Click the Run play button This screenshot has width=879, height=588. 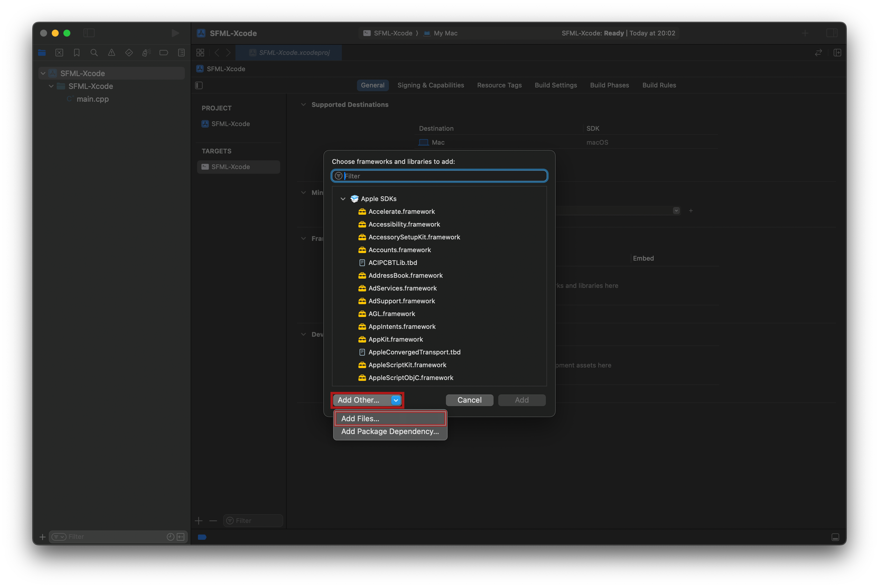pos(175,33)
